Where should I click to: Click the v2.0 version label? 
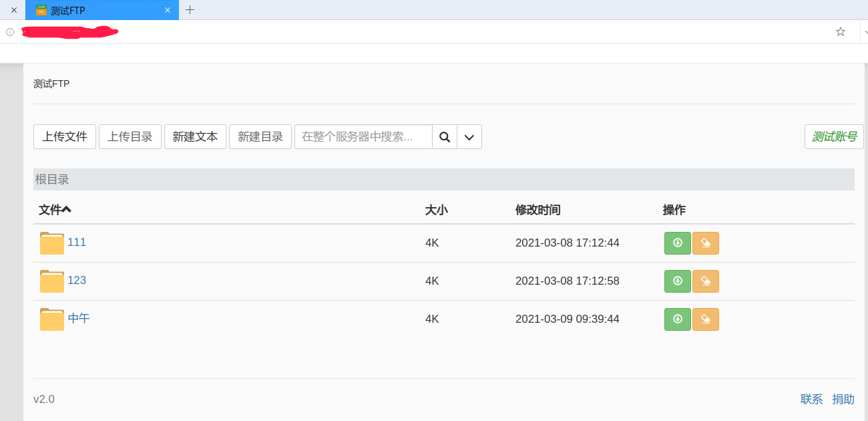pos(44,399)
